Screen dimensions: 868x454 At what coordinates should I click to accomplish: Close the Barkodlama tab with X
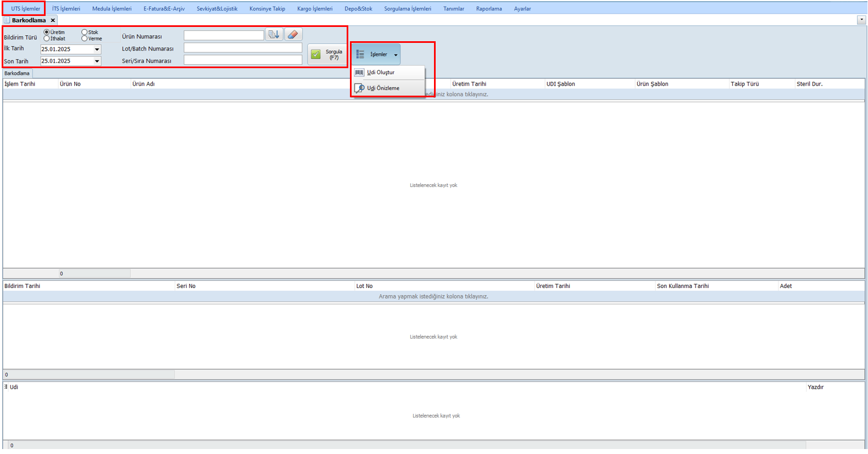pyautogui.click(x=53, y=20)
